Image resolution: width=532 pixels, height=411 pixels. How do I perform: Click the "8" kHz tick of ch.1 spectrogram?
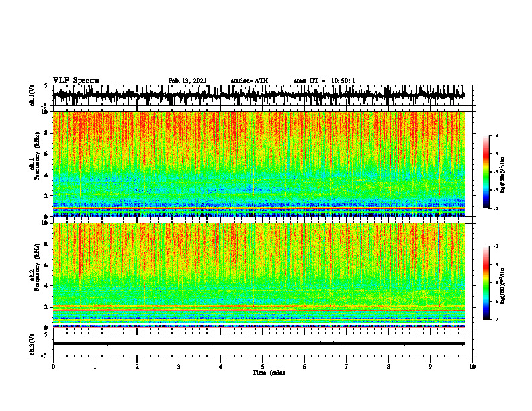(46, 133)
